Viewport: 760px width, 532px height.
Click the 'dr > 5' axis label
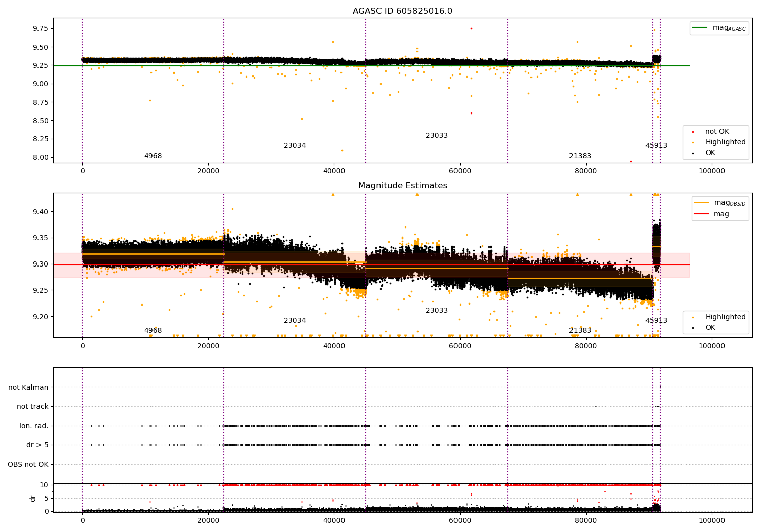[37, 445]
